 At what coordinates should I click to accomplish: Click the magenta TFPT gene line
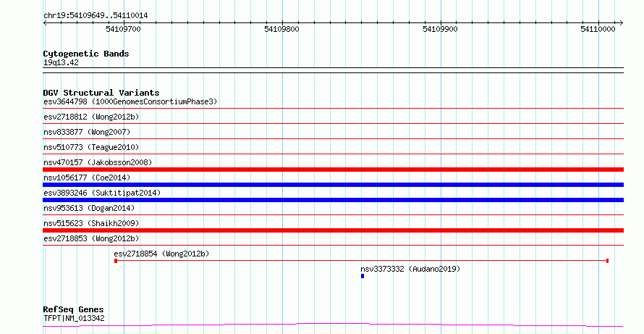pyautogui.click(x=333, y=325)
